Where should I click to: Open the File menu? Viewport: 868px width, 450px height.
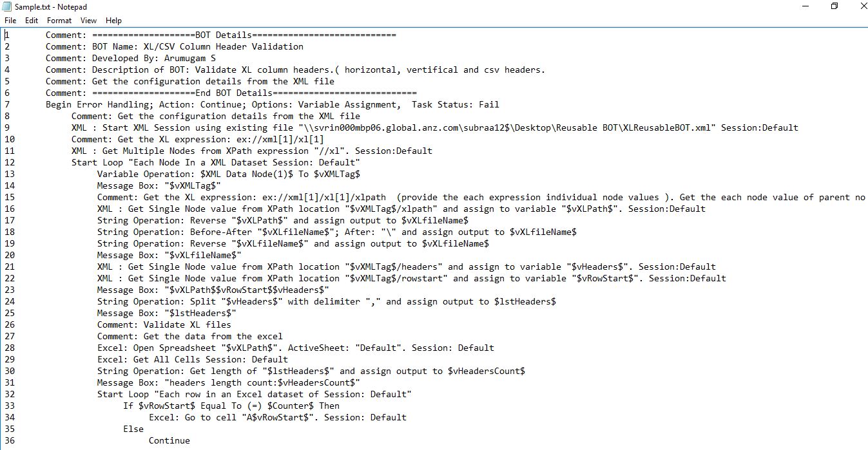pyautogui.click(x=10, y=21)
